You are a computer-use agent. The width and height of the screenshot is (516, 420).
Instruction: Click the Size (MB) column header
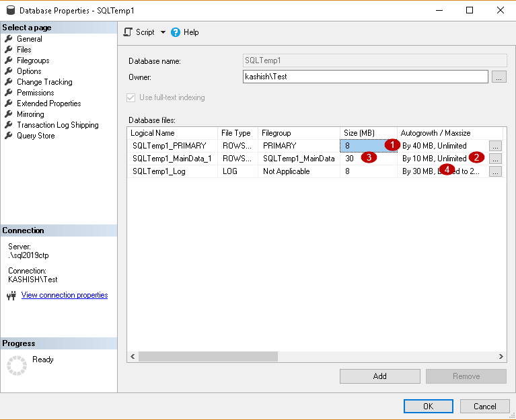[369, 133]
